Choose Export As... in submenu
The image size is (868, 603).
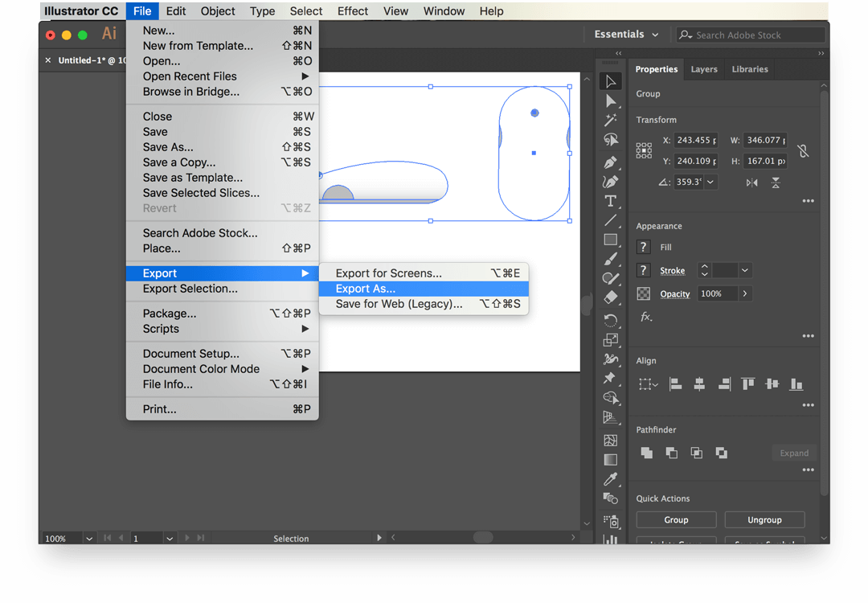click(424, 289)
